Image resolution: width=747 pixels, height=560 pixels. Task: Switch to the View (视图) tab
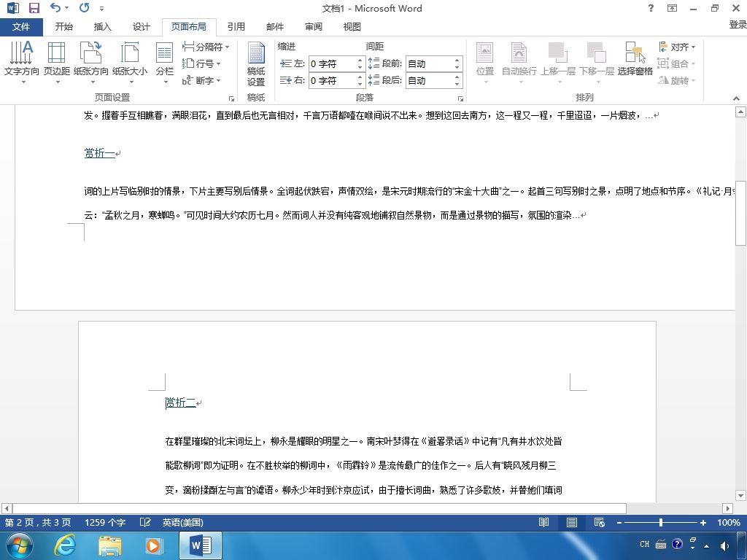(352, 27)
